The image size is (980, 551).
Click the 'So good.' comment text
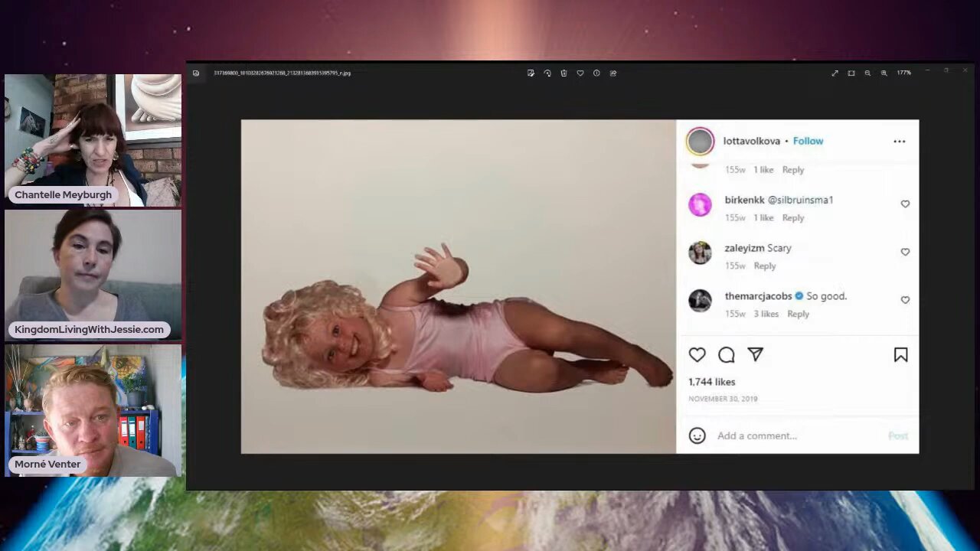point(827,296)
